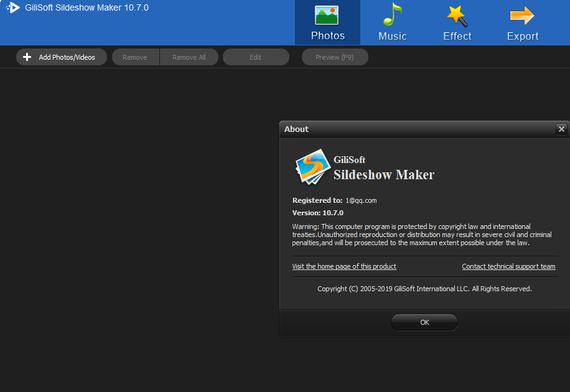Viewport: 570px width, 392px height.
Task: Click OK in the About dialog
Action: click(x=424, y=322)
